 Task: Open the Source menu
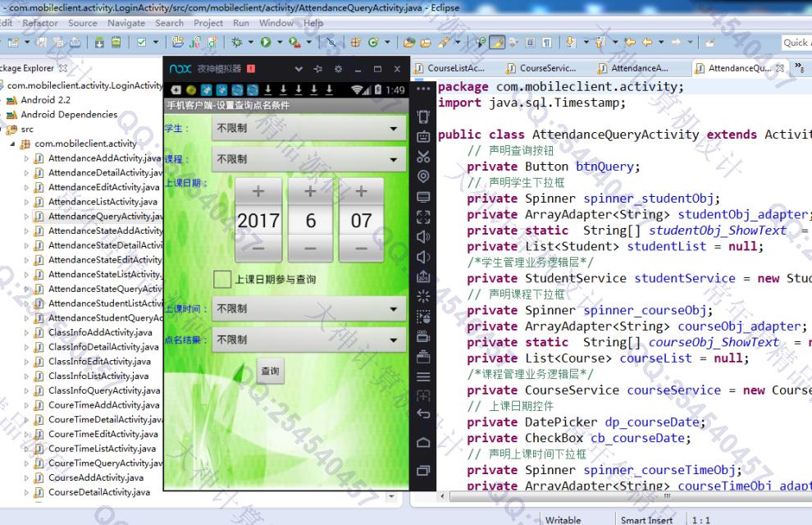[x=82, y=23]
